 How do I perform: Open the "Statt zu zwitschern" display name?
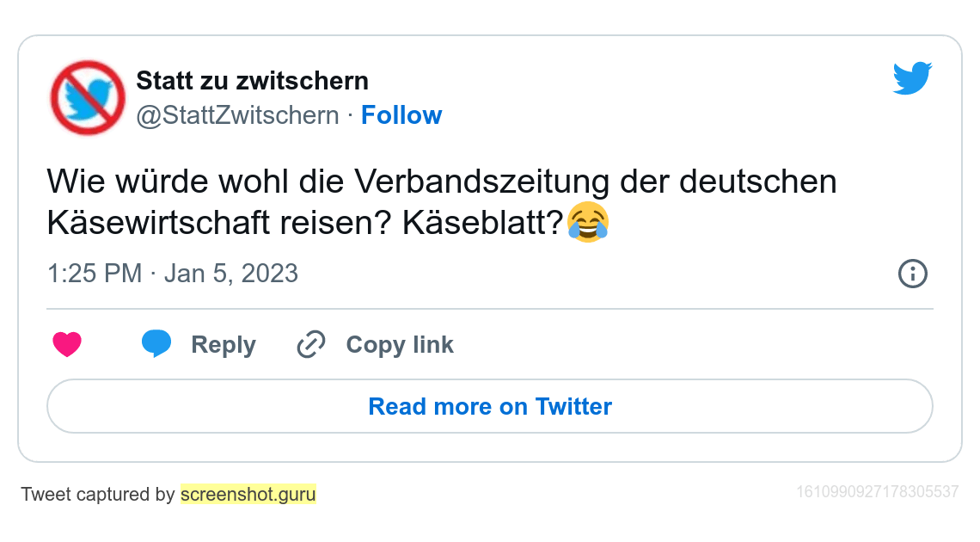tap(252, 81)
